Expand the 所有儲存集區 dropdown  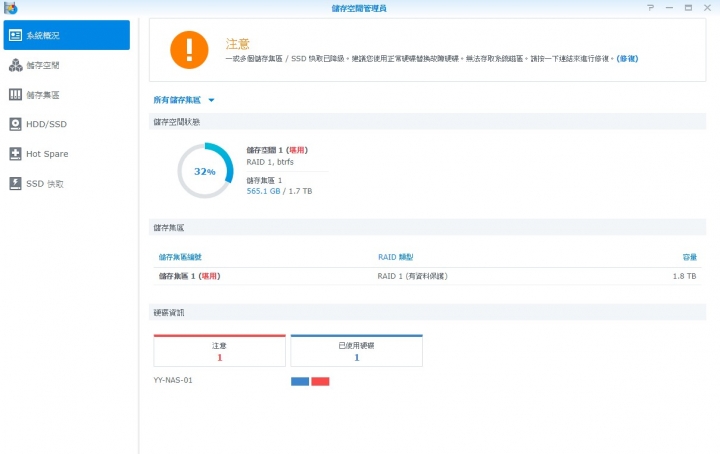pos(184,100)
